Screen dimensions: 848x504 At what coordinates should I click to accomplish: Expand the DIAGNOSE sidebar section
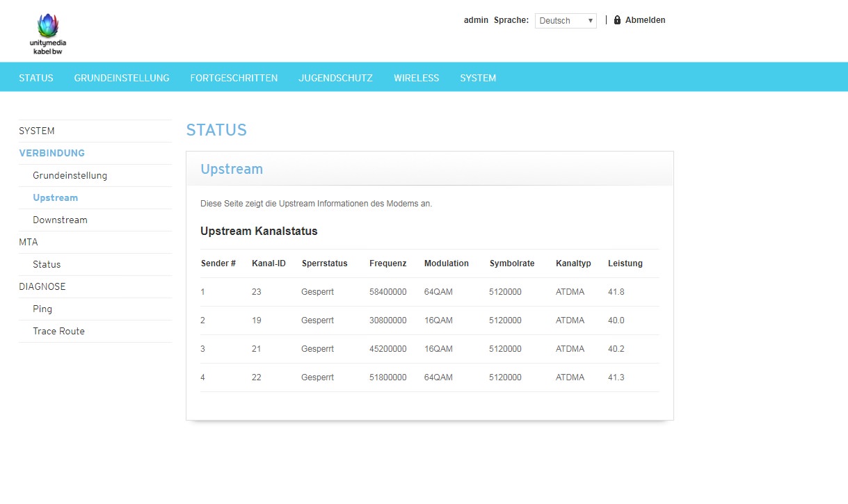point(42,286)
